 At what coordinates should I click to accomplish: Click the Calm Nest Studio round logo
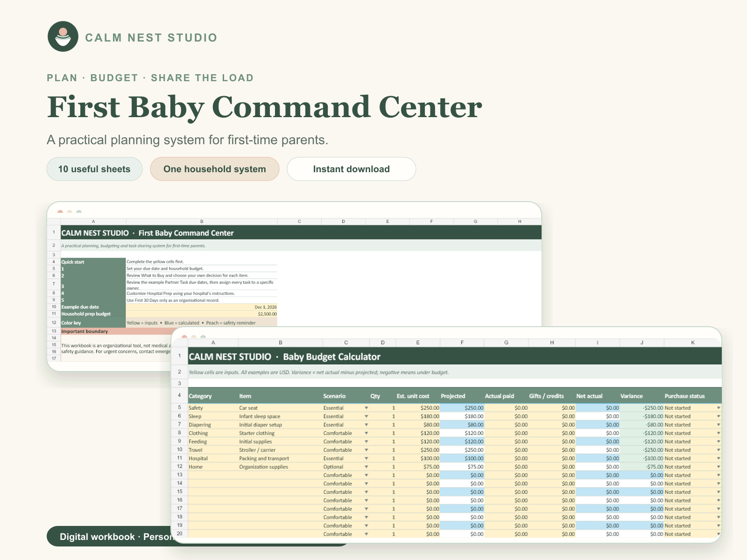point(63,36)
